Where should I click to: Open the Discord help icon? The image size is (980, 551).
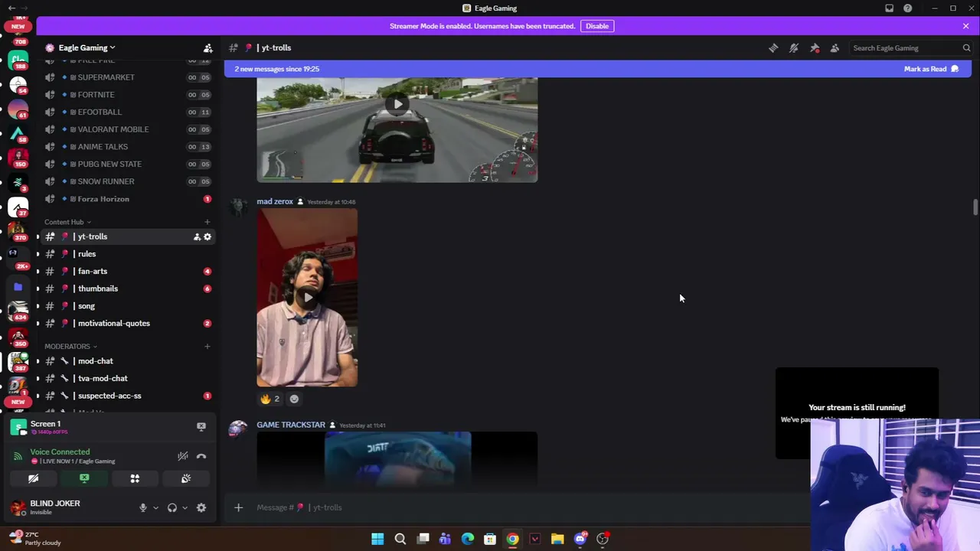907,8
